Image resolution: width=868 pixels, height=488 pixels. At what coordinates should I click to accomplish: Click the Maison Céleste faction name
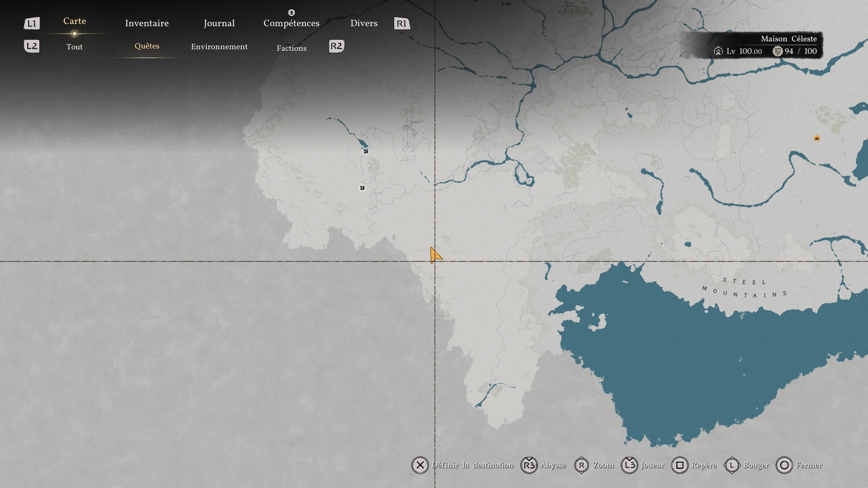click(x=789, y=39)
